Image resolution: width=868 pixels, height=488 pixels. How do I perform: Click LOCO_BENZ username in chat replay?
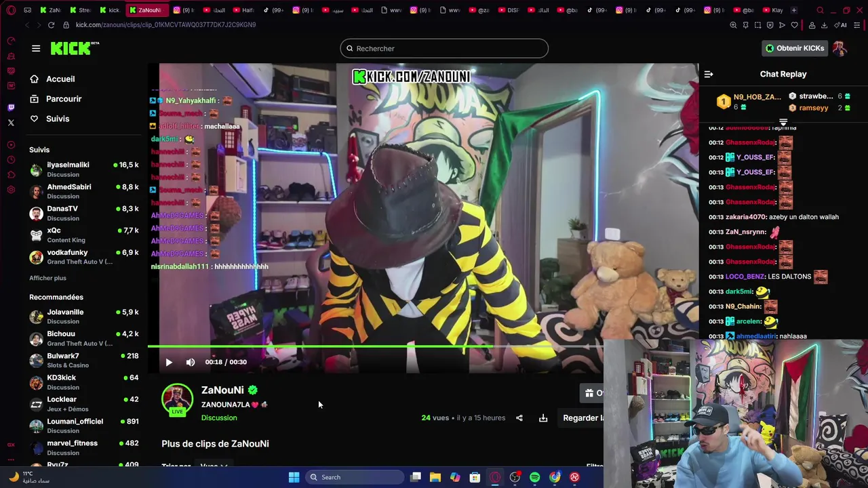coord(745,277)
